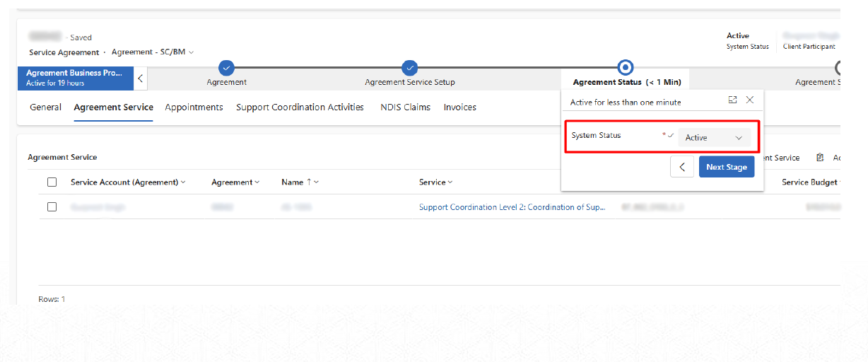Open Service Account (Agreement) column menu
The height and width of the screenshot is (362, 868).
[x=183, y=182]
